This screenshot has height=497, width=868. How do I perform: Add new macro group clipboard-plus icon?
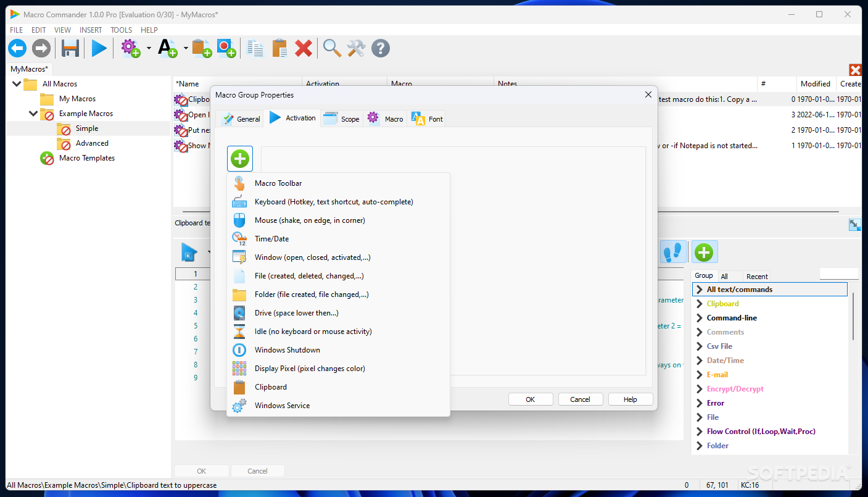[x=202, y=48]
